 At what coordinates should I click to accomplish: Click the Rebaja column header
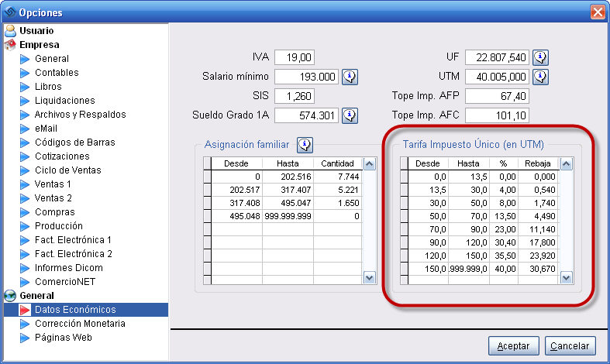[539, 163]
